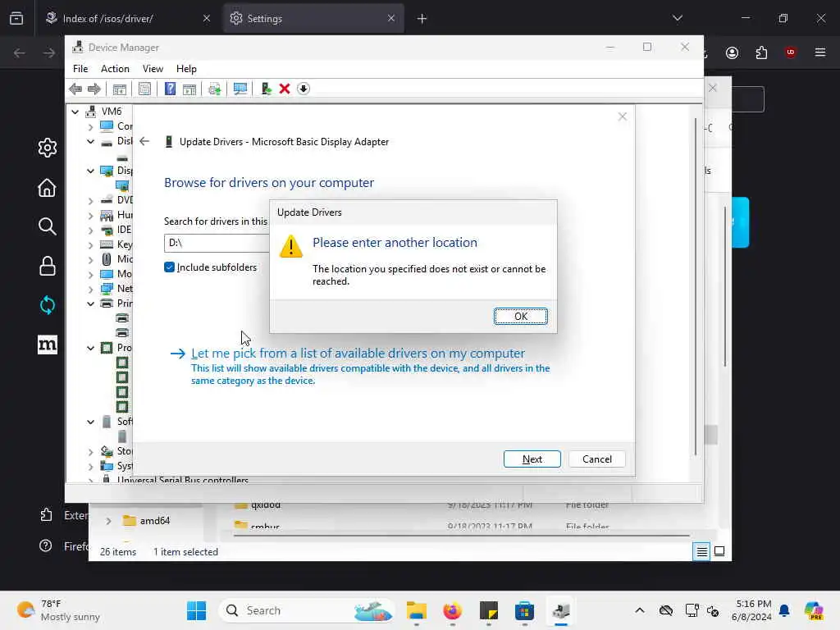Open the list all tabs chevron in Firefox

tap(677, 18)
